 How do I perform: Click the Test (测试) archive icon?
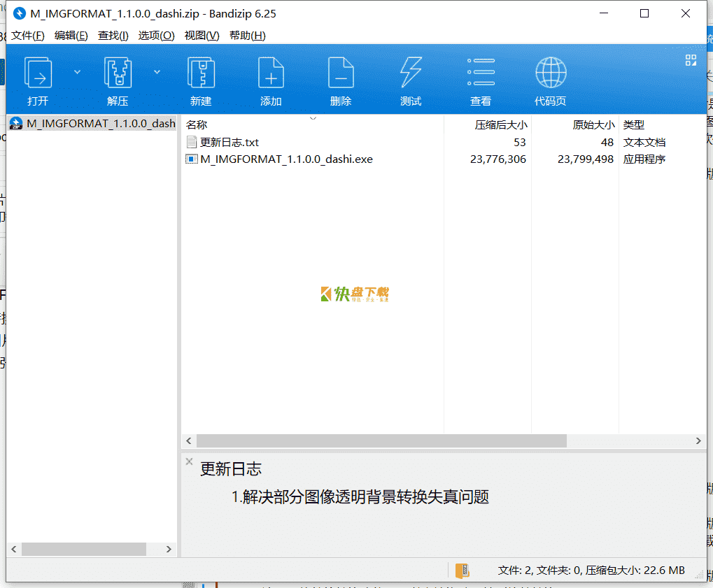tap(411, 73)
